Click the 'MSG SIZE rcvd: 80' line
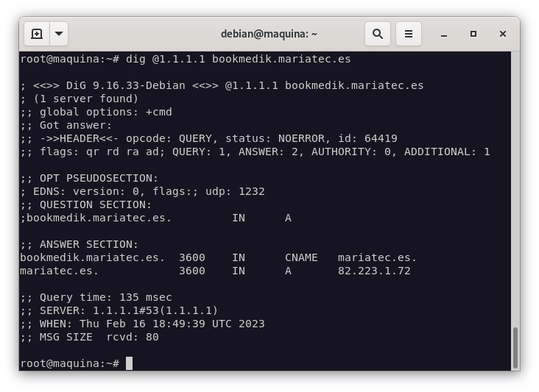The image size is (539, 392). pyautogui.click(x=89, y=337)
